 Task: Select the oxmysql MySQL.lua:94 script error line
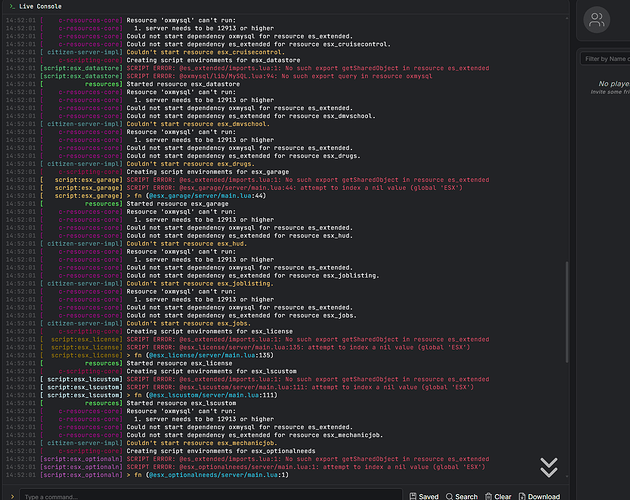279,76
